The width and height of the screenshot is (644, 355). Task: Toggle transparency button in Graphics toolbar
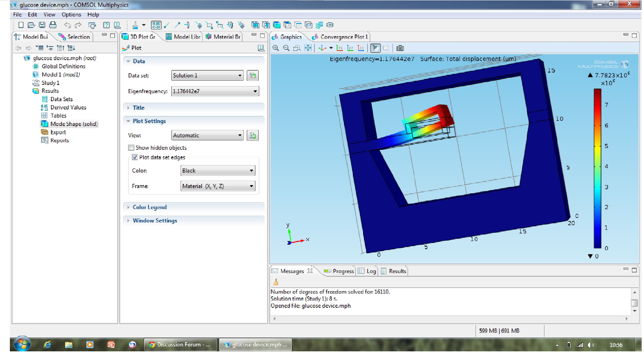point(386,48)
